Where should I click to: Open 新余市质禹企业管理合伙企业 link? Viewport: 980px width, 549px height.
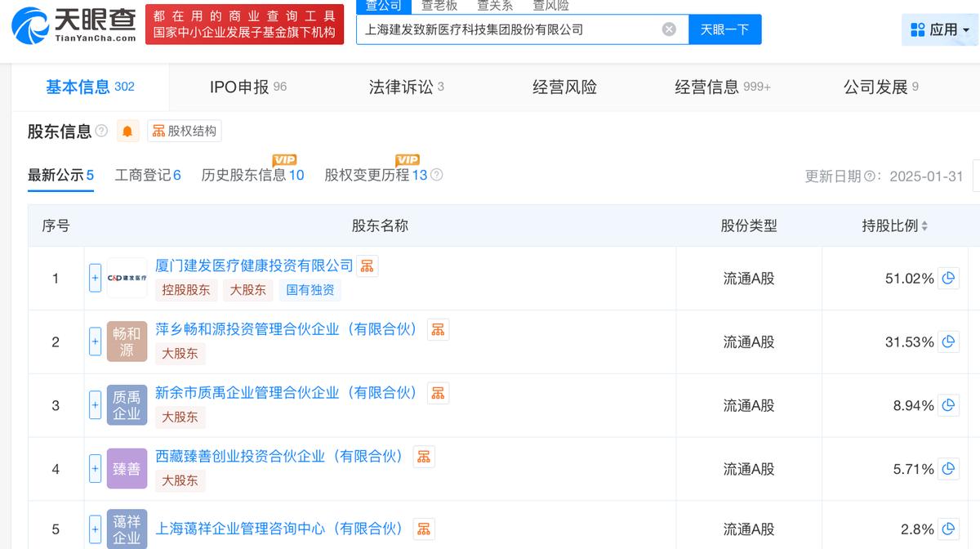pyautogui.click(x=287, y=393)
